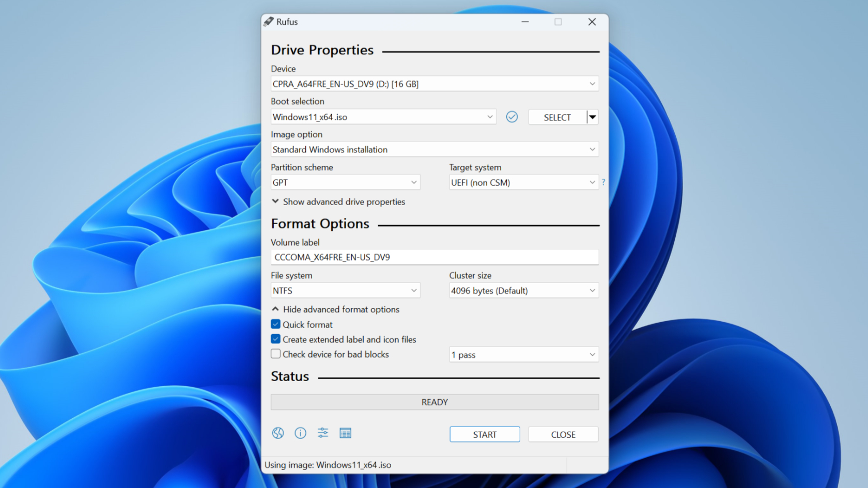Open the Device dropdown
The image size is (868, 488).
coord(435,84)
